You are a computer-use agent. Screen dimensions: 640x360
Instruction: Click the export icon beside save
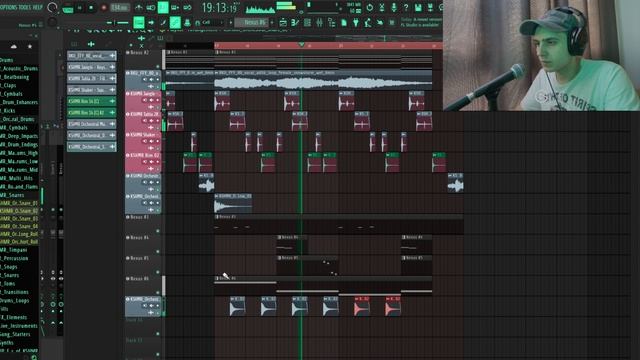point(430,7)
